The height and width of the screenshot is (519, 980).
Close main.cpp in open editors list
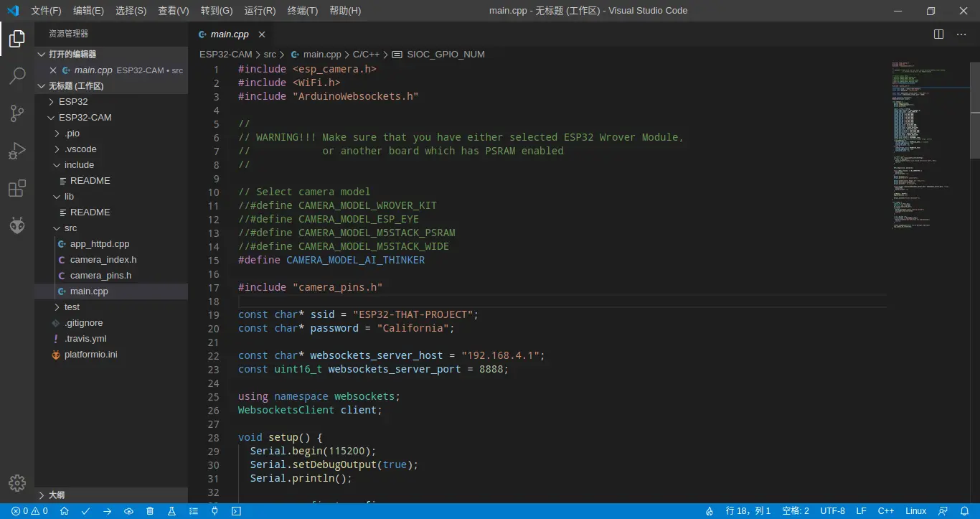click(53, 70)
